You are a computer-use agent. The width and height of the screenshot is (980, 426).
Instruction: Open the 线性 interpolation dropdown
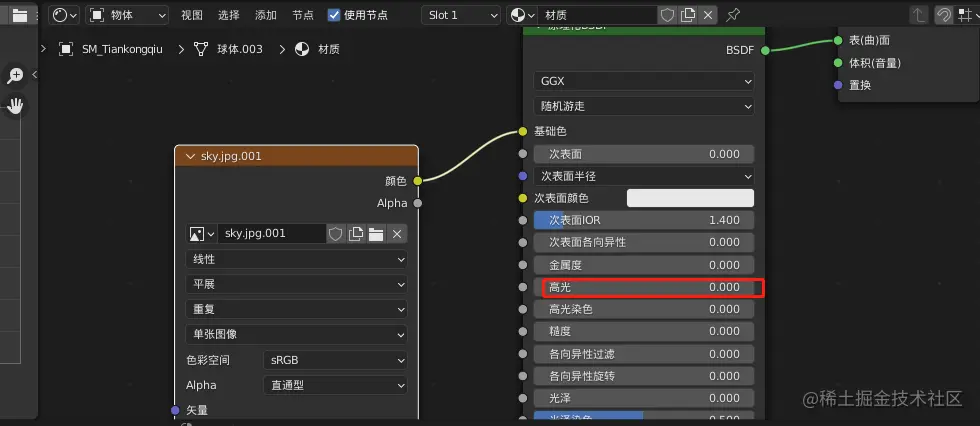point(296,259)
